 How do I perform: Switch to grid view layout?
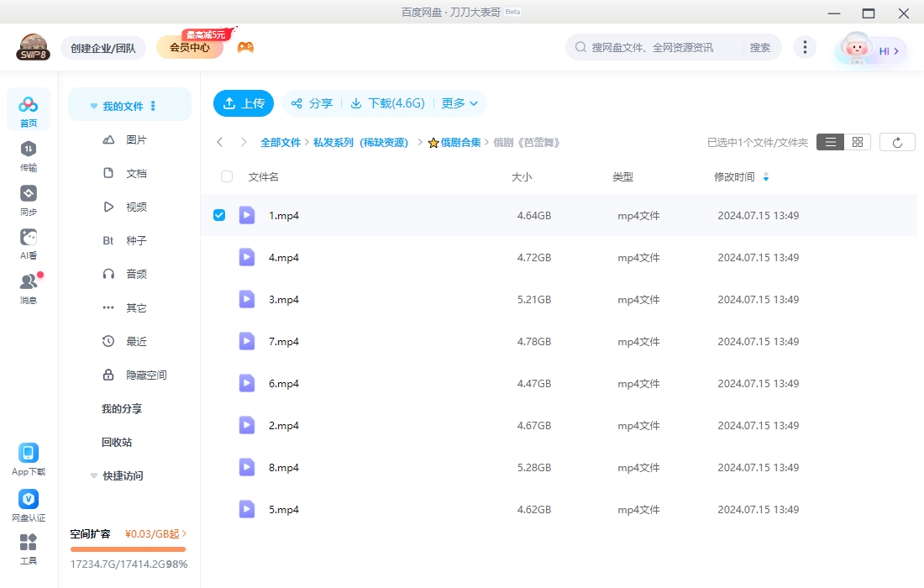point(856,141)
